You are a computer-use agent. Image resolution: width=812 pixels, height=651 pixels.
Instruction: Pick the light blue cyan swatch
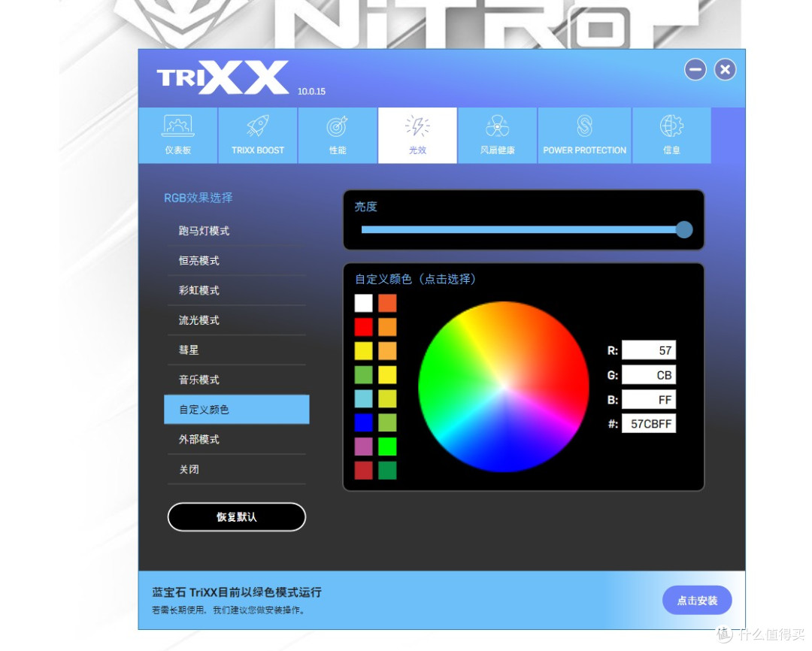pos(364,398)
